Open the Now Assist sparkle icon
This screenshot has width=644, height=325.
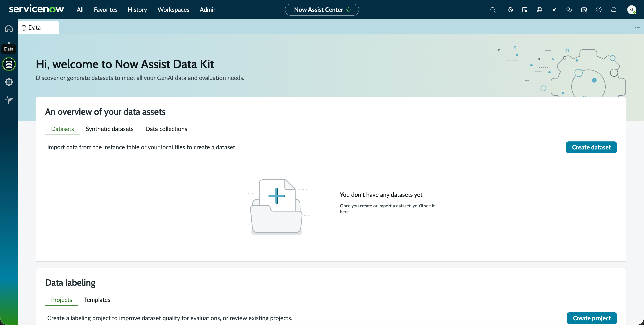554,10
